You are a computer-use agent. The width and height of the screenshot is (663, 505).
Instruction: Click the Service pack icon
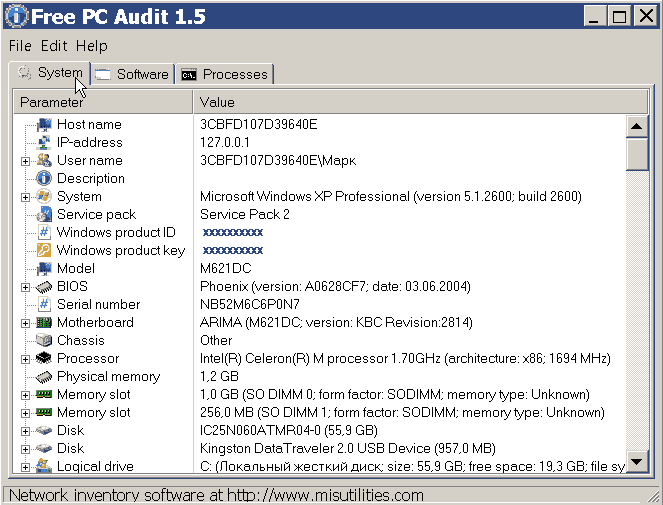[x=44, y=214]
